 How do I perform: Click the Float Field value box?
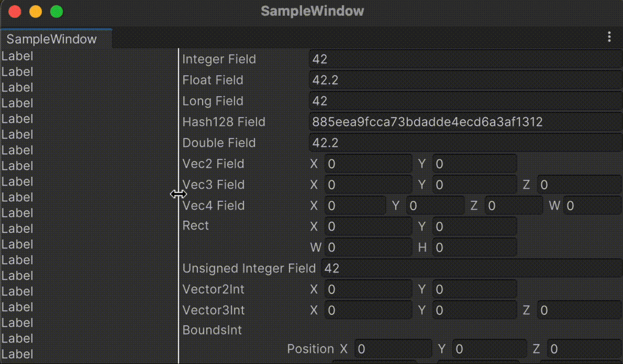pos(465,80)
